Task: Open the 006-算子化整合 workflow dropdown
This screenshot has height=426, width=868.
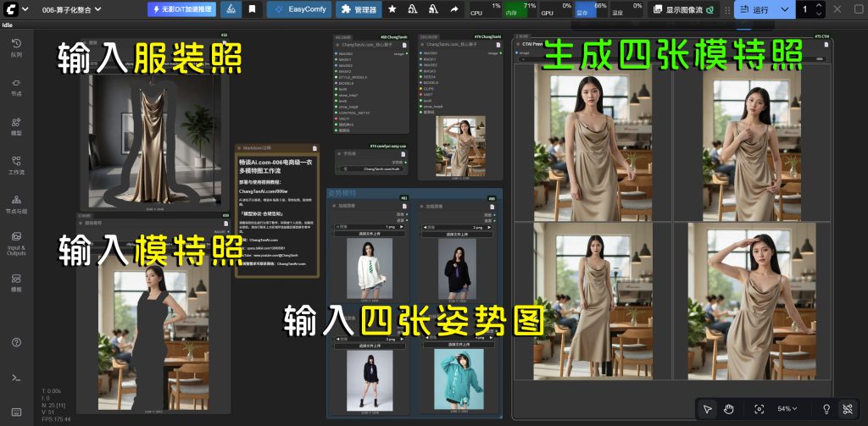Action: tap(71, 8)
